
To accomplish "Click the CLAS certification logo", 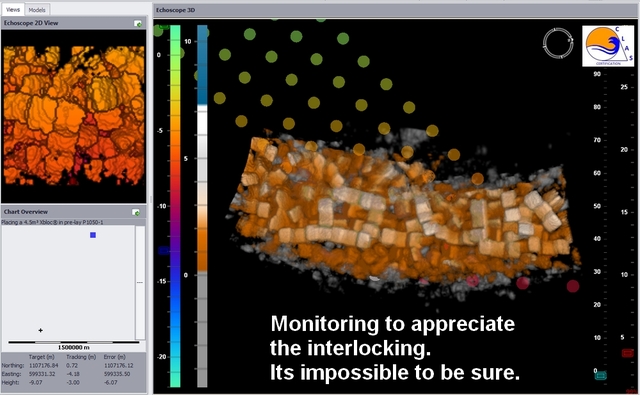I will [x=608, y=46].
